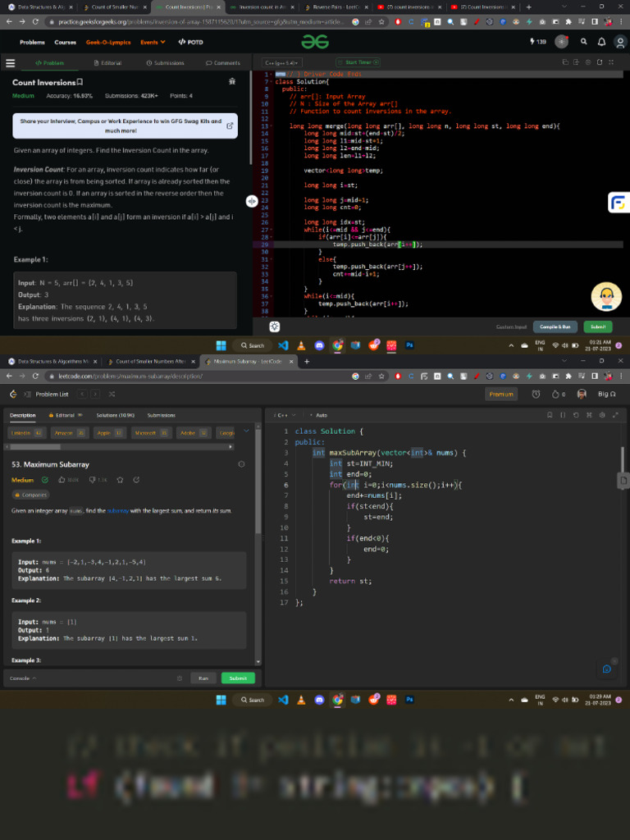Expand the company tags chevron on LeetCode

pyautogui.click(x=246, y=431)
